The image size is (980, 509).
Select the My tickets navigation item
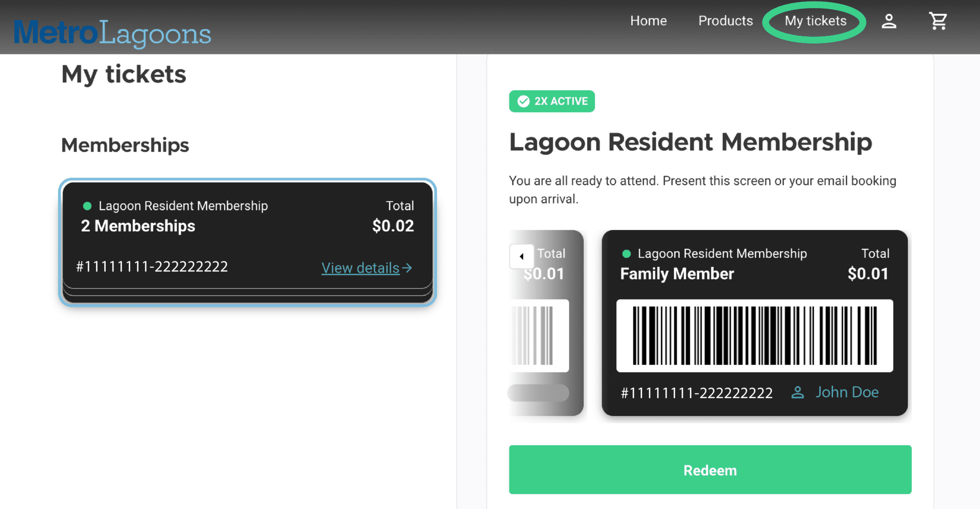(x=814, y=21)
